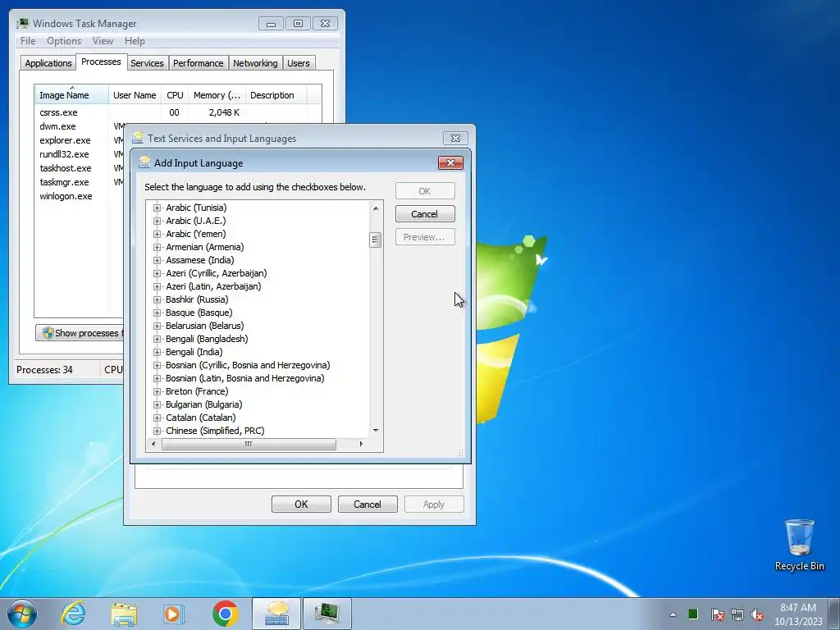
Task: Sort processes by Image Name column
Action: [72, 95]
